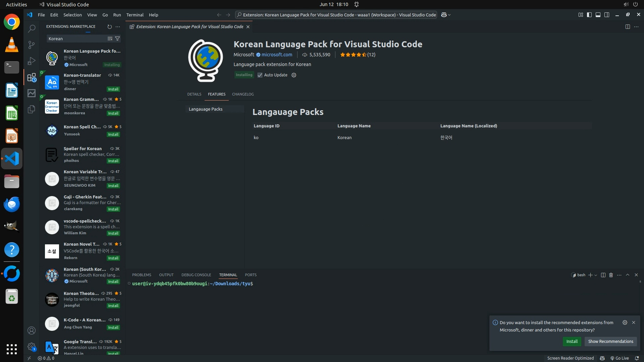Screen dimensions: 644x362
Task: Click Show Recommendations button in notification
Action: (x=610, y=341)
